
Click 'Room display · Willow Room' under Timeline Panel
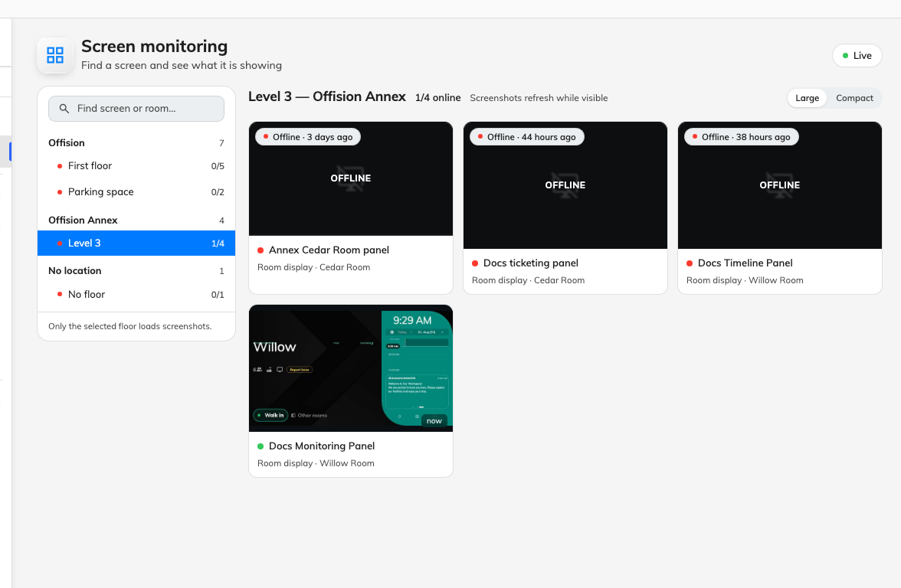pos(745,280)
